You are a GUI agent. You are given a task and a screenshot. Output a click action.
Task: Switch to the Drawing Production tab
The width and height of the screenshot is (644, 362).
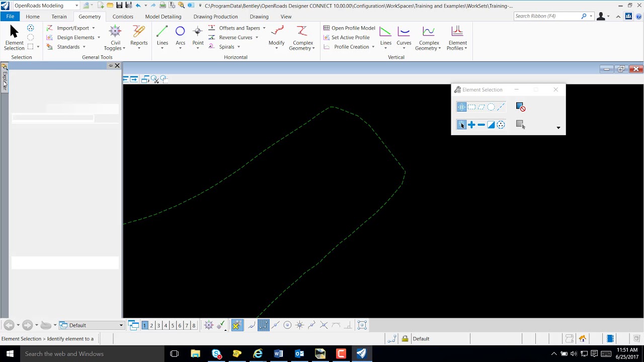coord(215,17)
